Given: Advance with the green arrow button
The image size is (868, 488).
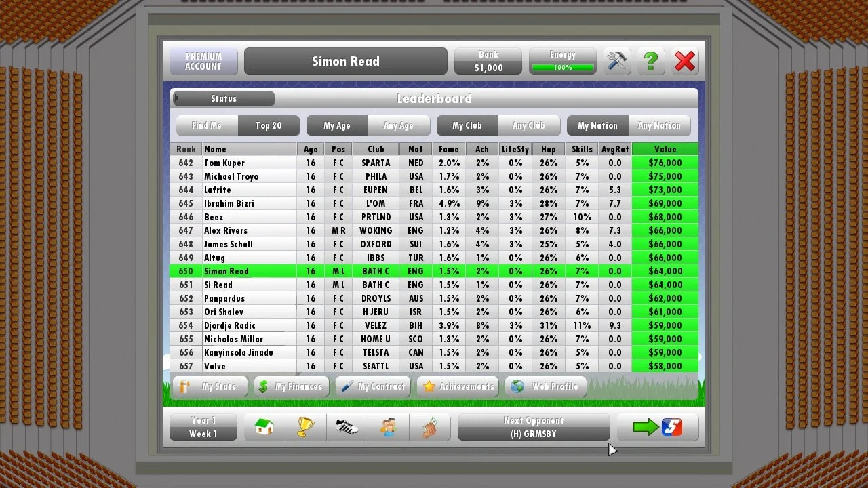Looking at the screenshot, I should (x=657, y=427).
